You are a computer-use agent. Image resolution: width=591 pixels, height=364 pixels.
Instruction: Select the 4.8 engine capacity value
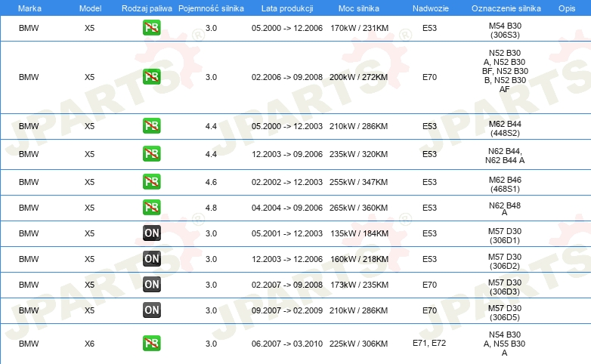pos(211,208)
